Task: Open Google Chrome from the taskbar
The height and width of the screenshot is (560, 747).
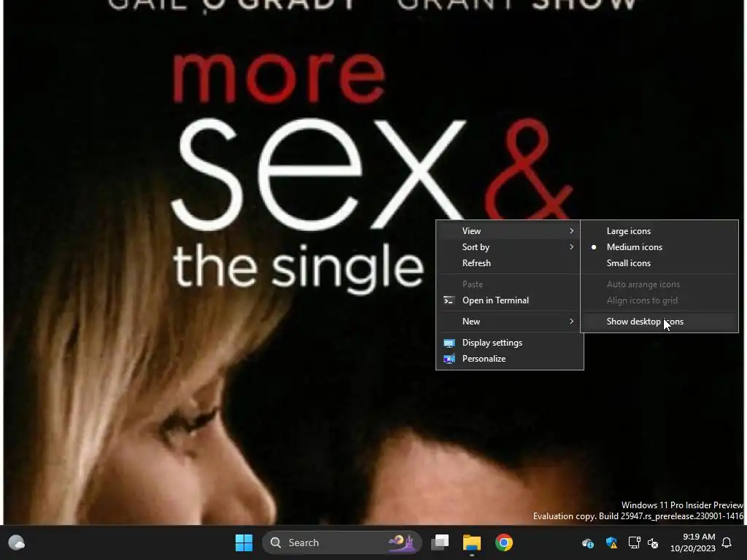Action: click(503, 542)
